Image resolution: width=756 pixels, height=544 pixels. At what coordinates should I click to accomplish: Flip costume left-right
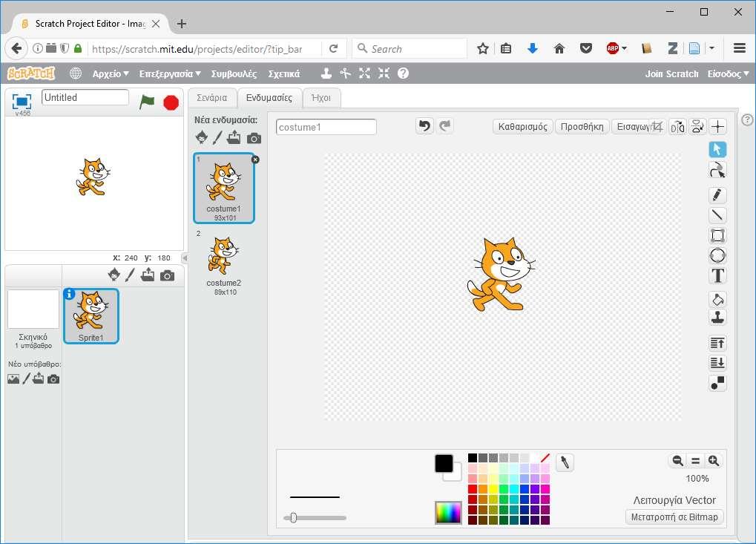click(x=677, y=127)
